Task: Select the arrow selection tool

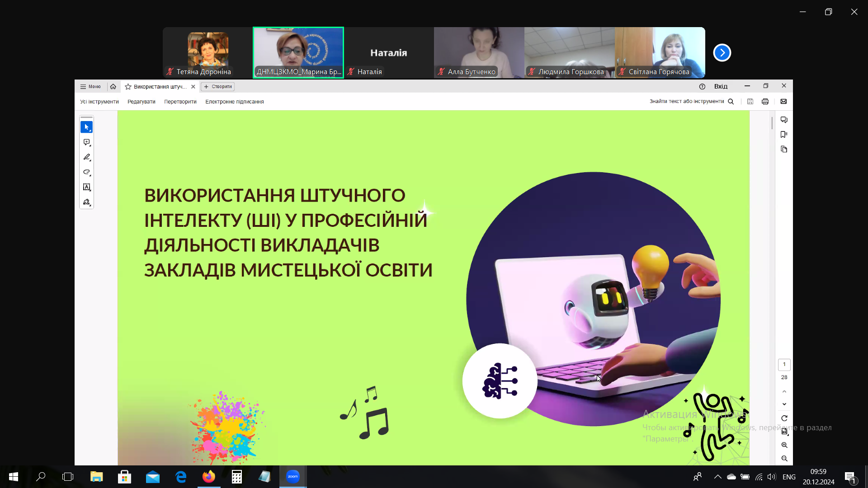Action: coord(86,127)
